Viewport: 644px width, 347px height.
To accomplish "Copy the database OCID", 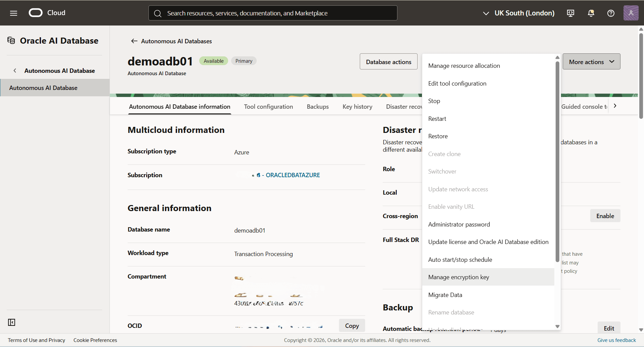I will point(351,326).
